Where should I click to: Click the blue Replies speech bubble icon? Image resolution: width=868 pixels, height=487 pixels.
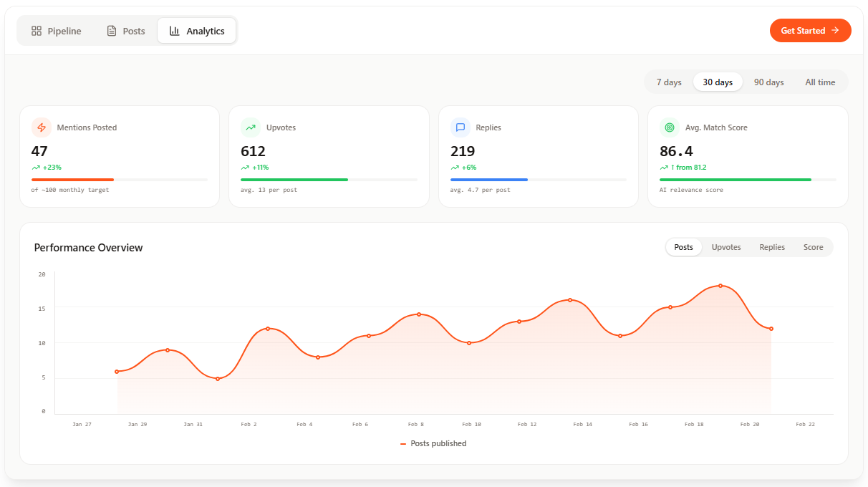[460, 127]
